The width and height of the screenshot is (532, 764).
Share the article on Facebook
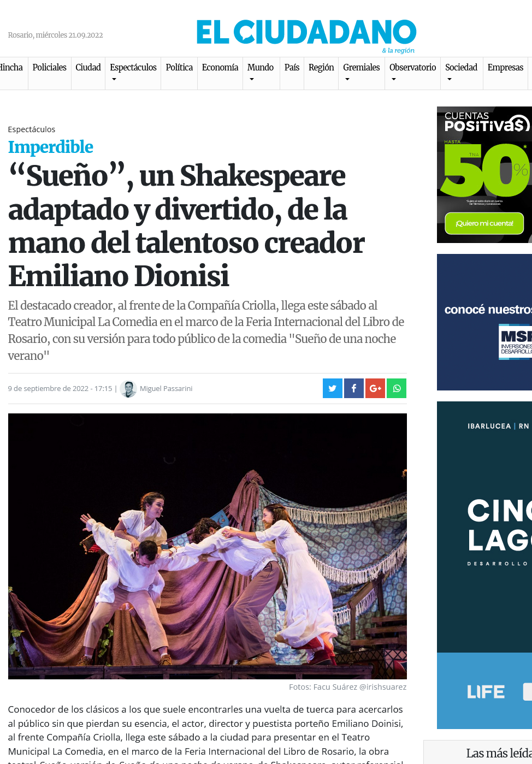coord(353,388)
